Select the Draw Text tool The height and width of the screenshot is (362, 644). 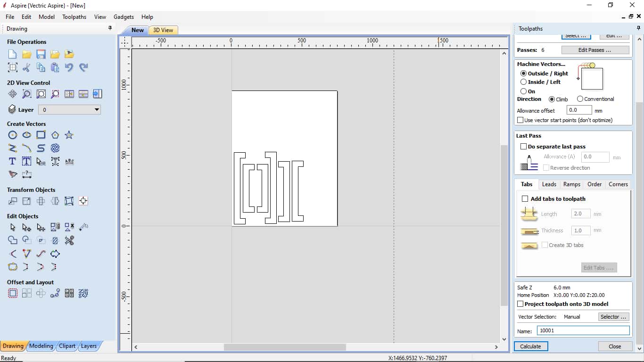click(x=13, y=161)
